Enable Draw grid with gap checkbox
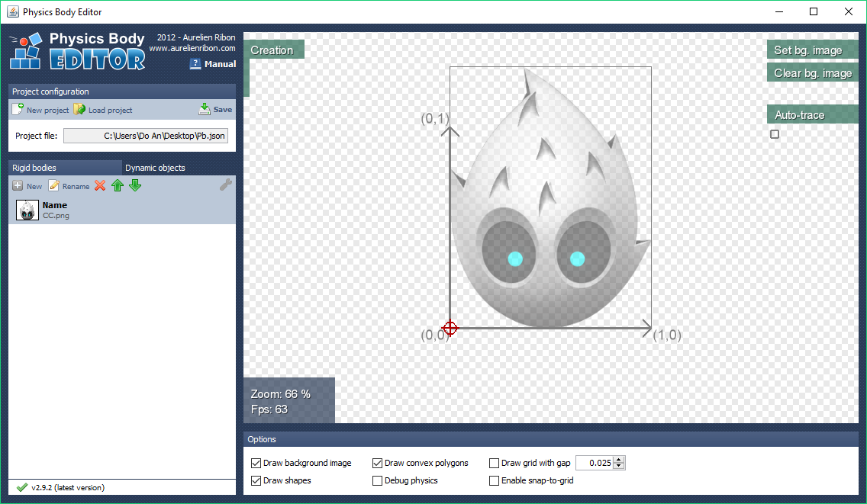The height and width of the screenshot is (504, 867). (x=495, y=463)
